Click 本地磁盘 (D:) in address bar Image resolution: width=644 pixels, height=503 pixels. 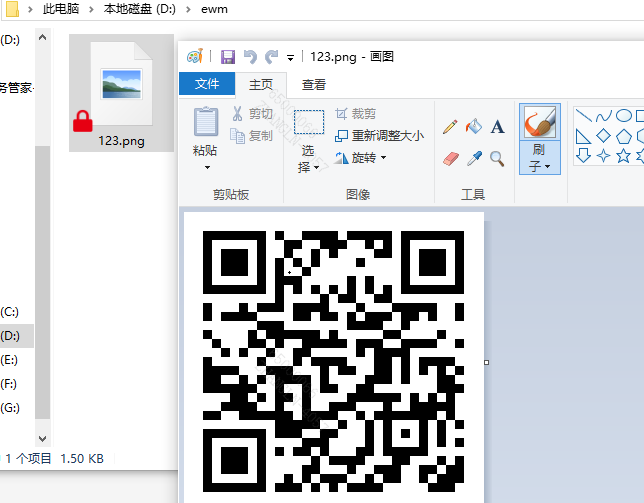point(140,9)
